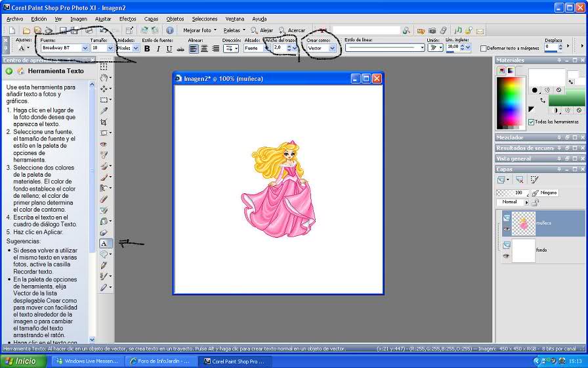The width and height of the screenshot is (588, 368).
Task: Click the Alejar zoom out button
Action: 262,30
